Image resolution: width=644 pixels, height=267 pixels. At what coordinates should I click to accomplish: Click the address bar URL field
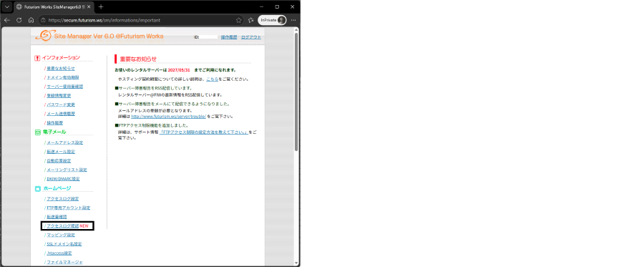(140, 20)
